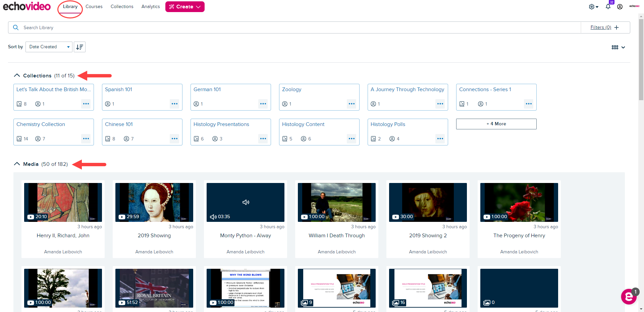Open the ellipsis menu on Spanish 101
Viewport: 644px width, 312px height.
click(x=174, y=104)
